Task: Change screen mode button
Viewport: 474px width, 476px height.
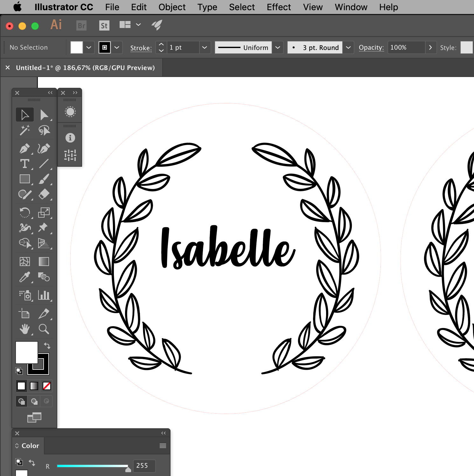Action: click(34, 417)
